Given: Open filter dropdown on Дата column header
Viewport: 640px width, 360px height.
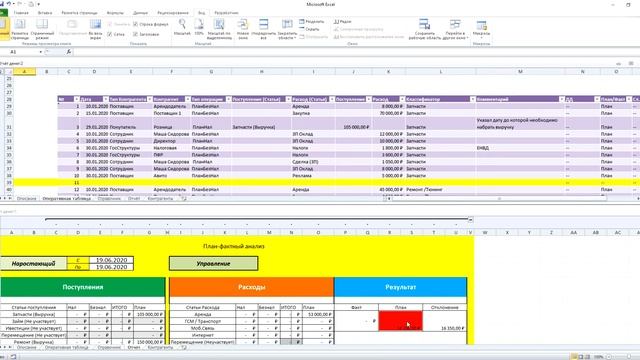Looking at the screenshot, I should 105,99.
